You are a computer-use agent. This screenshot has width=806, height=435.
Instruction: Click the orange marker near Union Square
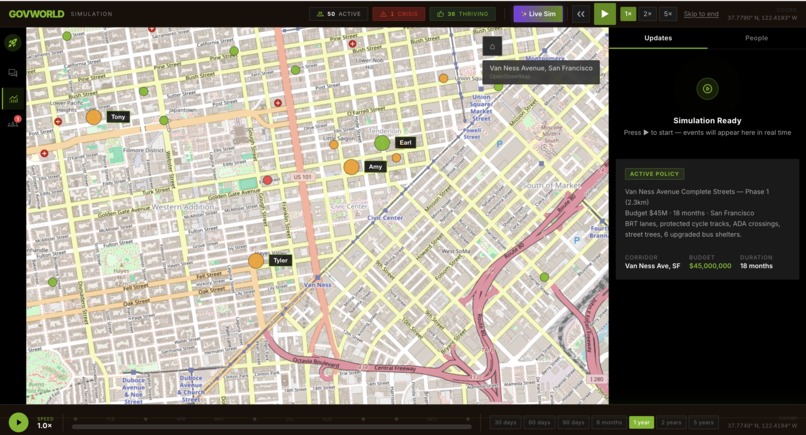coord(443,78)
